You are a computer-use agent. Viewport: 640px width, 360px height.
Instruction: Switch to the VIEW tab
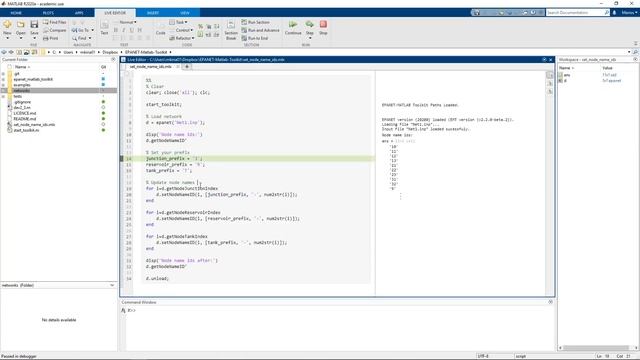coord(185,13)
